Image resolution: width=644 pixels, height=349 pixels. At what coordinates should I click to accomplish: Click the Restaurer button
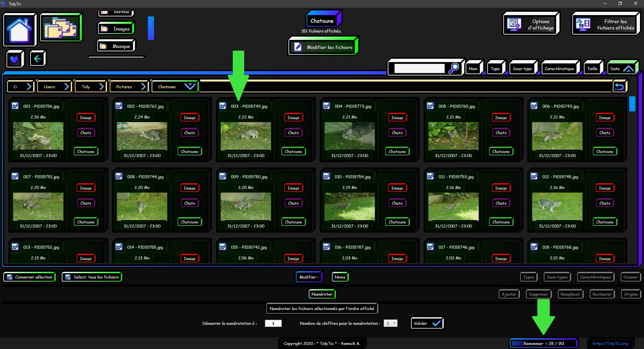[602, 294]
